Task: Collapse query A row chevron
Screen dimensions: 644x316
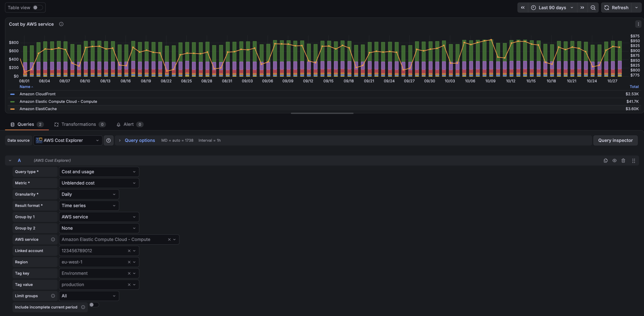Action: coord(10,160)
